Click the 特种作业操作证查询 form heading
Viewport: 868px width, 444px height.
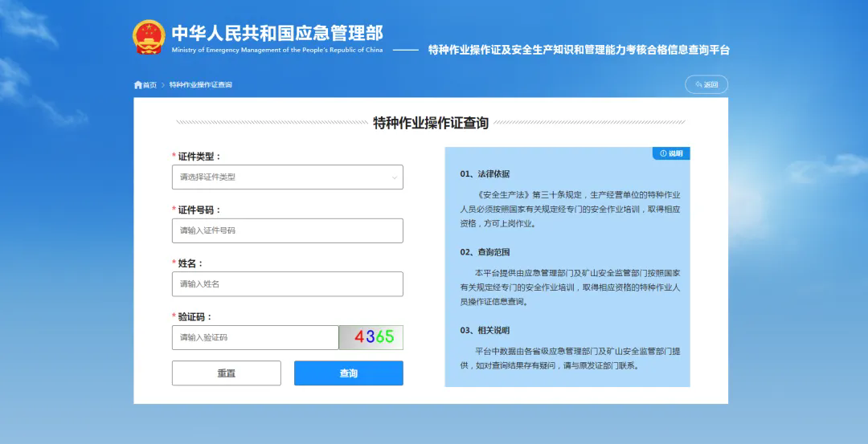[x=431, y=123]
